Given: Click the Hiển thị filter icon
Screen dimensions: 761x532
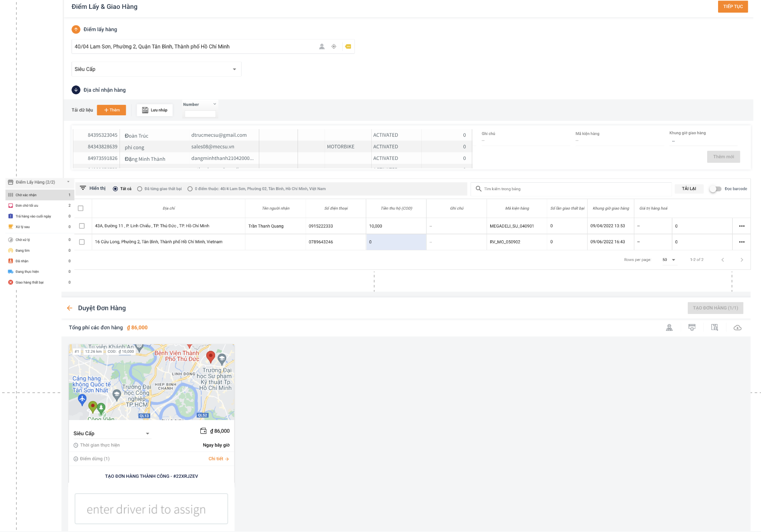Looking at the screenshot, I should 83,188.
